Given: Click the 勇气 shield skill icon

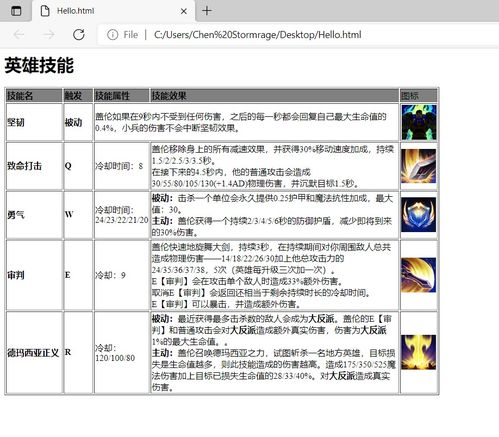Looking at the screenshot, I should pyautogui.click(x=419, y=214).
